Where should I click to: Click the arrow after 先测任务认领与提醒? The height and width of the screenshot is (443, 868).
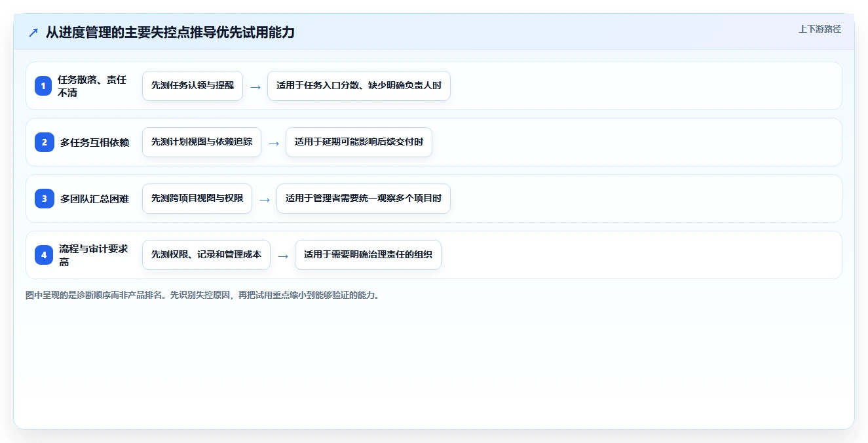click(255, 87)
